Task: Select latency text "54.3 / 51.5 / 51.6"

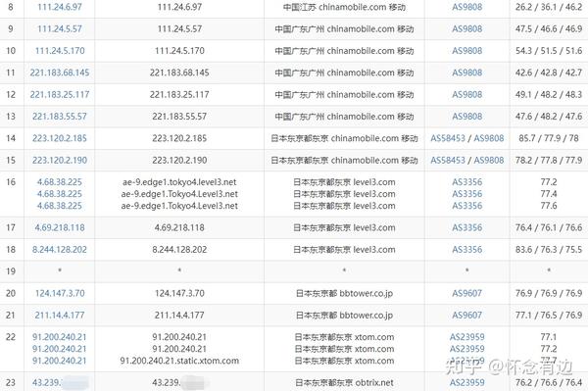Action: point(549,51)
